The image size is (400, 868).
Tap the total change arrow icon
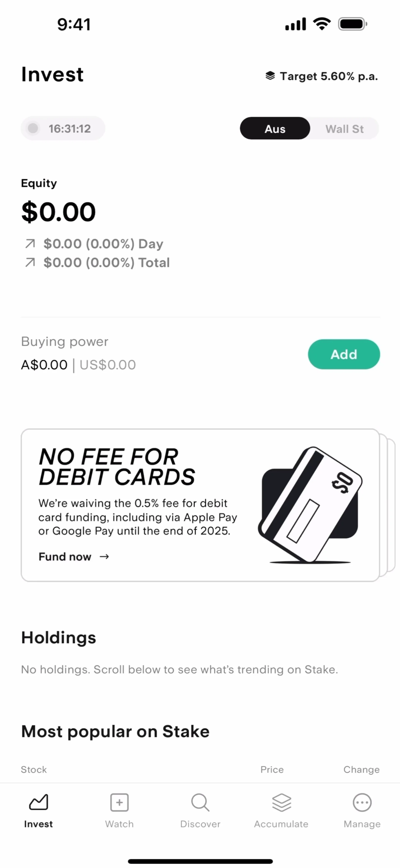(x=30, y=263)
